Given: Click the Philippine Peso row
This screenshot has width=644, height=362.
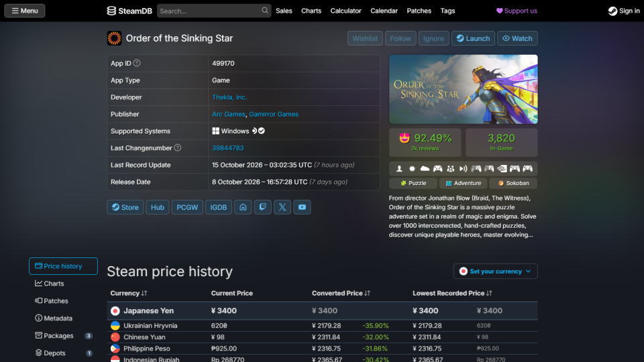Looking at the screenshot, I should tap(322, 349).
